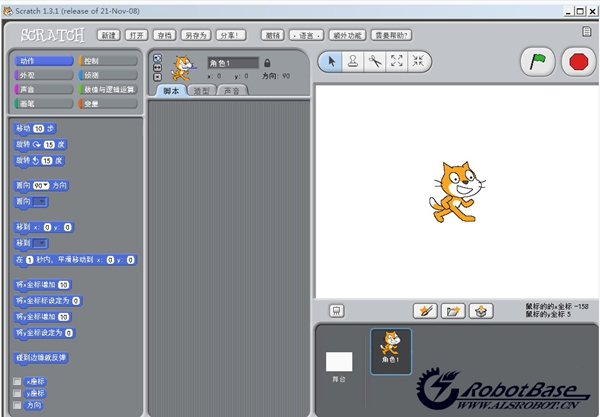Select the scissors delete tool
600x417 pixels.
point(375,61)
